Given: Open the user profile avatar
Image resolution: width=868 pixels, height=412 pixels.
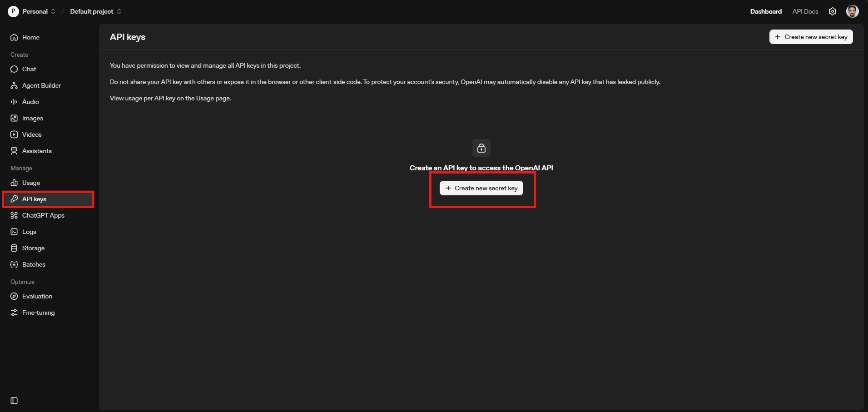Looking at the screenshot, I should [x=853, y=11].
